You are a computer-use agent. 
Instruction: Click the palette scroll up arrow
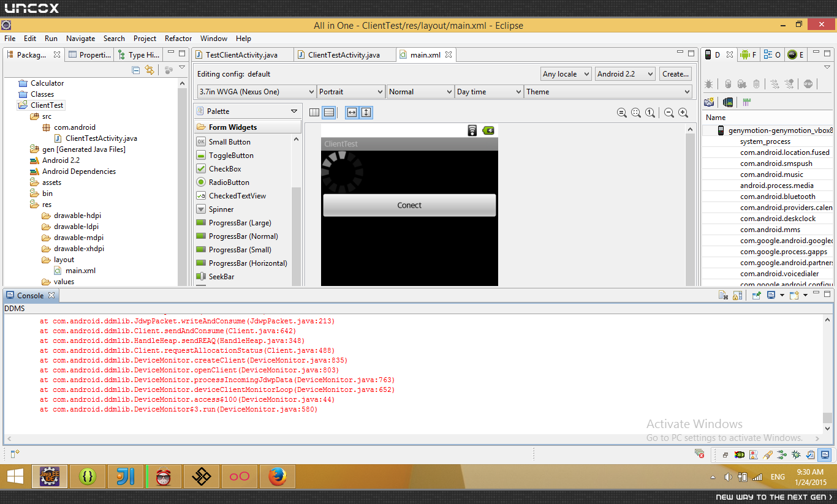tap(297, 140)
